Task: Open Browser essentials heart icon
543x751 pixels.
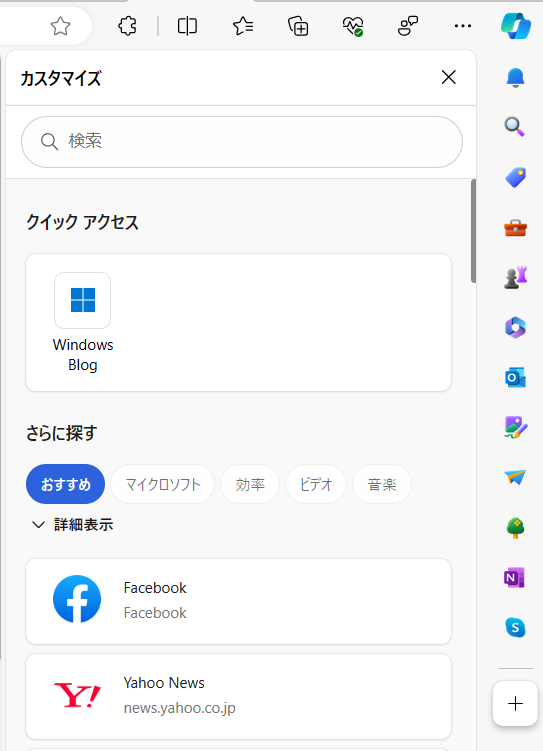Action: tap(353, 26)
